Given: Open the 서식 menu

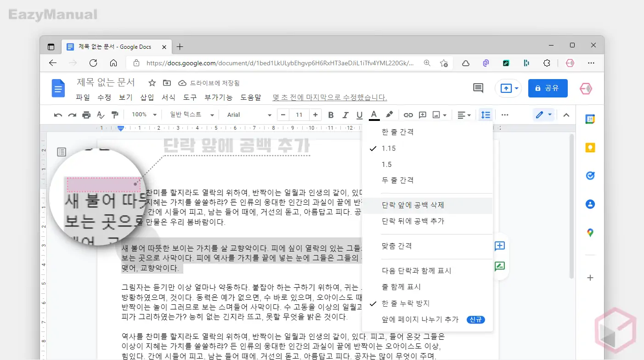Looking at the screenshot, I should coord(169,97).
